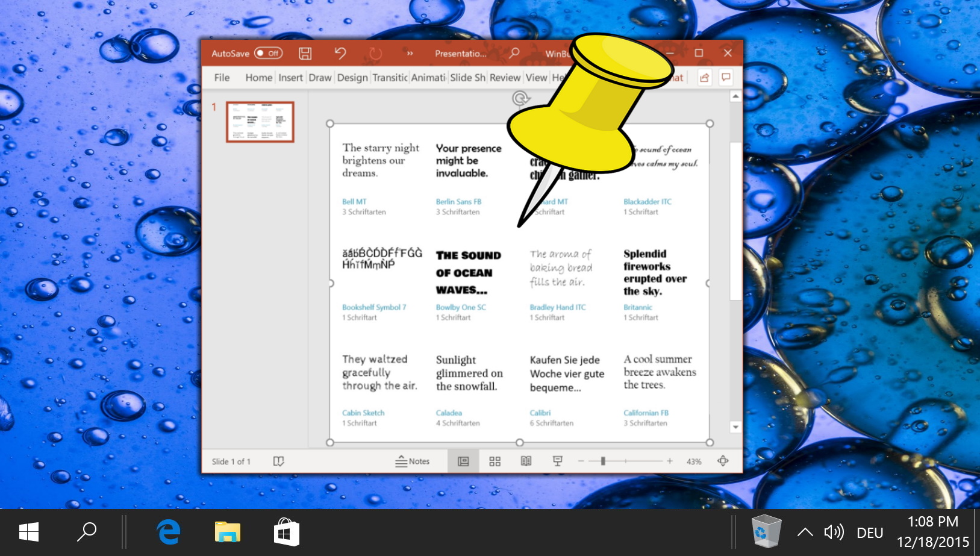Image resolution: width=980 pixels, height=556 pixels.
Task: Open the Recycle Bin in taskbar
Action: coord(766,531)
